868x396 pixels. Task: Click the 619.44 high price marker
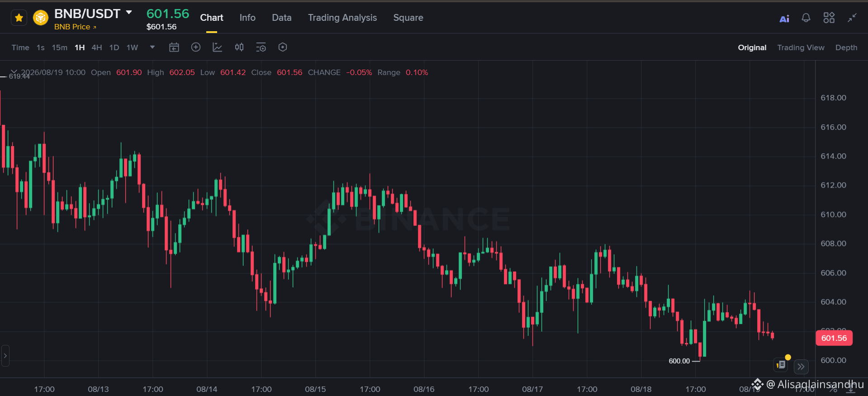pos(19,76)
